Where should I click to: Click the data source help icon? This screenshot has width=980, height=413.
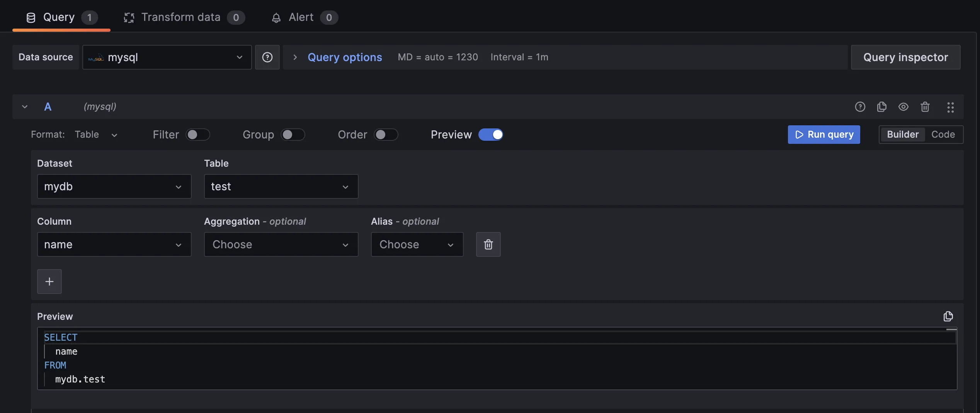coord(267,57)
